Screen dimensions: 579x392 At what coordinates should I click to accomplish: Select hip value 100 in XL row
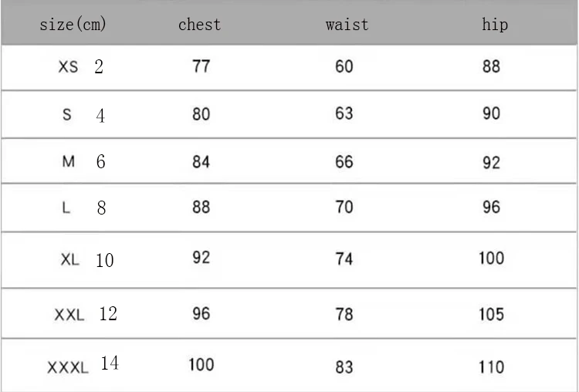point(491,258)
